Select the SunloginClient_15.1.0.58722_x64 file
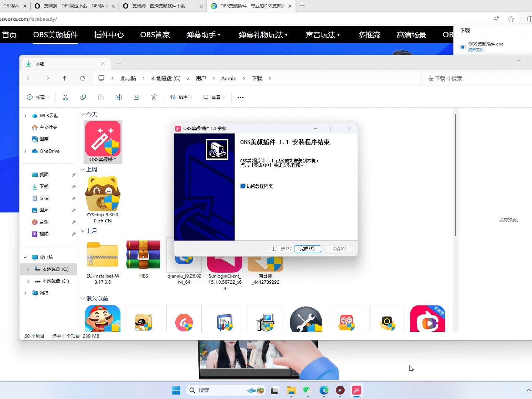 [x=225, y=273]
